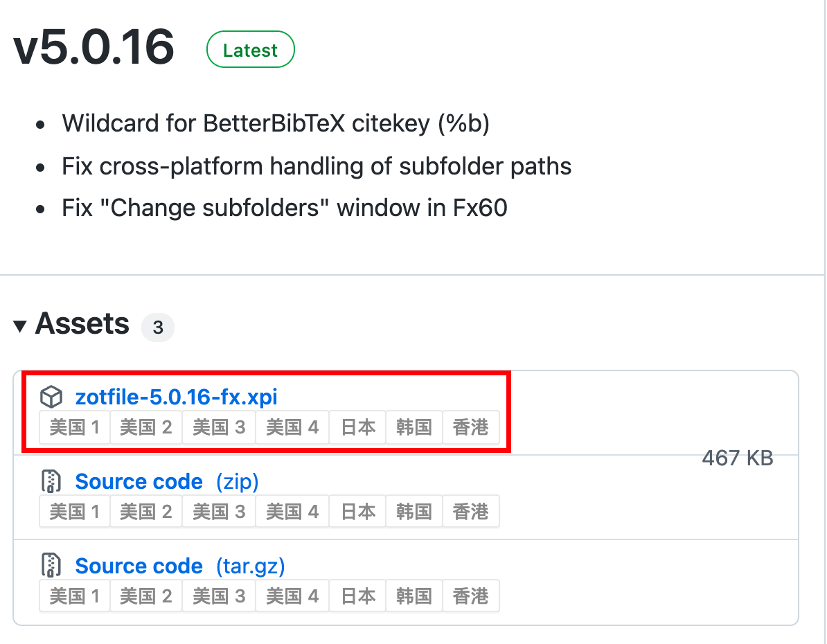Image resolution: width=827 pixels, height=644 pixels.
Task: Use 香港 mirror for Source code tar.gz
Action: coord(470,596)
